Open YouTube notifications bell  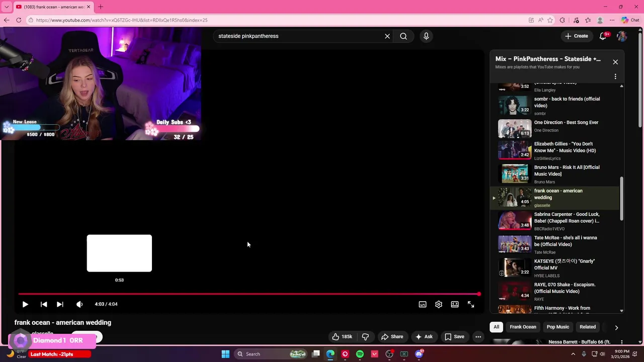click(603, 36)
